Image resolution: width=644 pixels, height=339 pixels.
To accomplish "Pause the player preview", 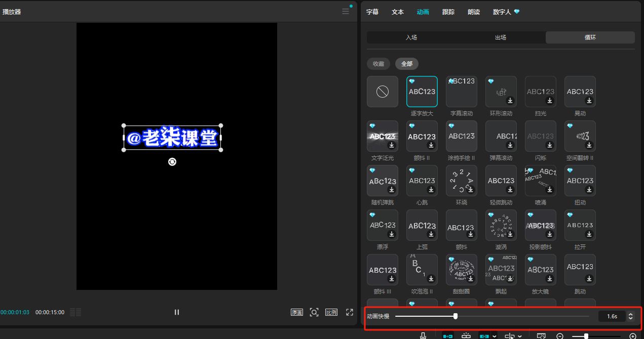I will pyautogui.click(x=177, y=312).
